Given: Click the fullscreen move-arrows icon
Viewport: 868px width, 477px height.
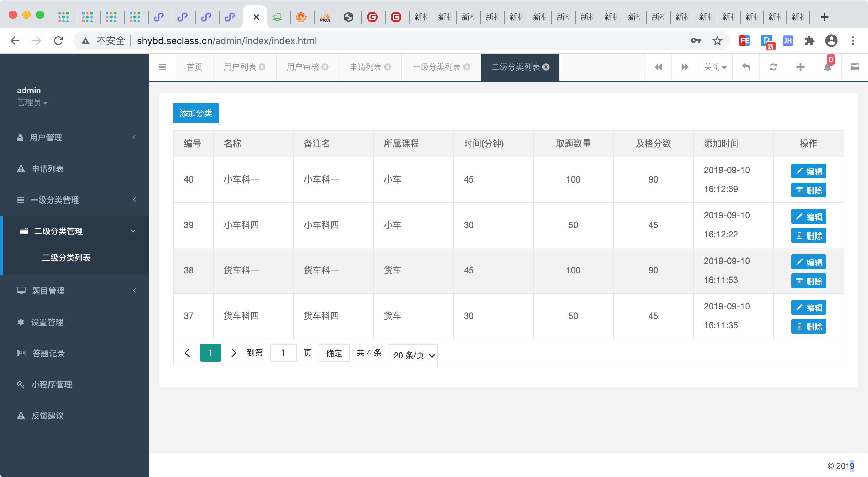Looking at the screenshot, I should click(x=801, y=67).
